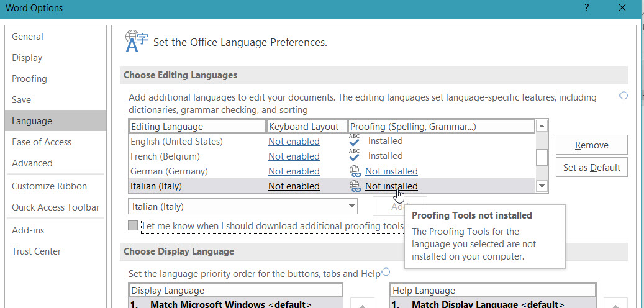The height and width of the screenshot is (308, 644).
Task: Click 'Installed' text in French (Belgium) row
Action: pos(385,156)
